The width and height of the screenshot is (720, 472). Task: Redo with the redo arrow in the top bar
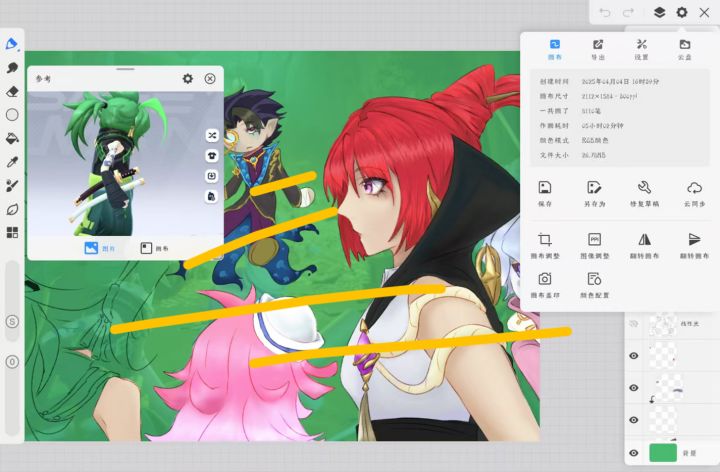coord(628,12)
